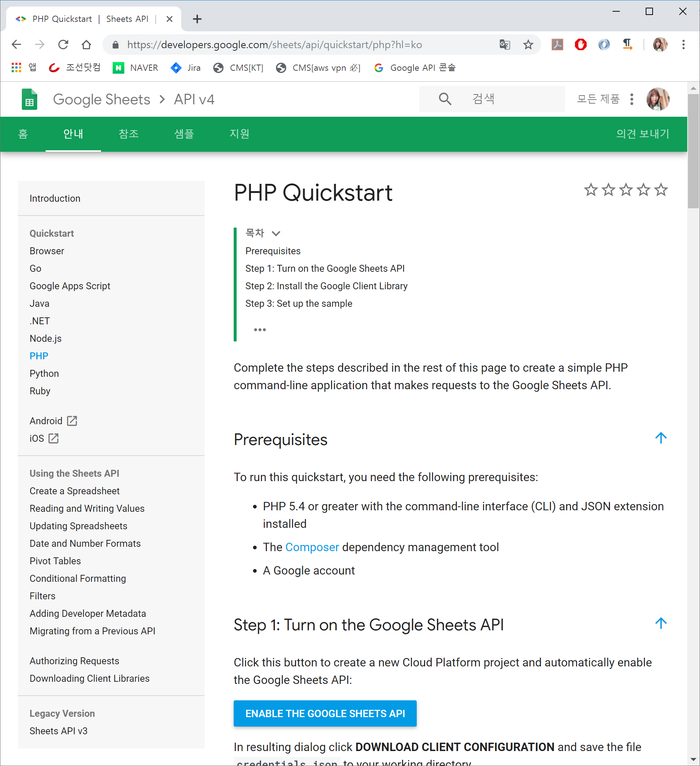Screen dimensions: 700x766
Task: Click the Google Sheets logo icon
Action: tap(29, 99)
